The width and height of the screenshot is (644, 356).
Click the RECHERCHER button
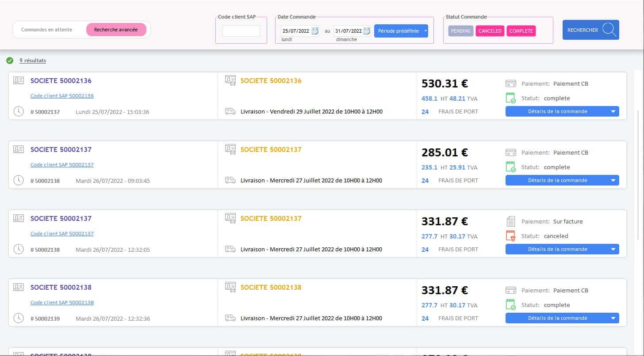point(590,30)
